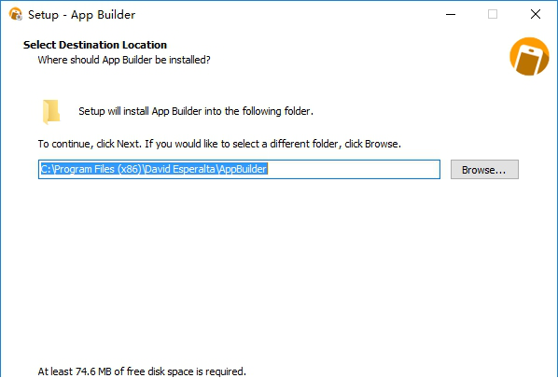Screen dimensions: 558x392
Task: Click the orange App Builder phone logo
Action: [x=529, y=56]
